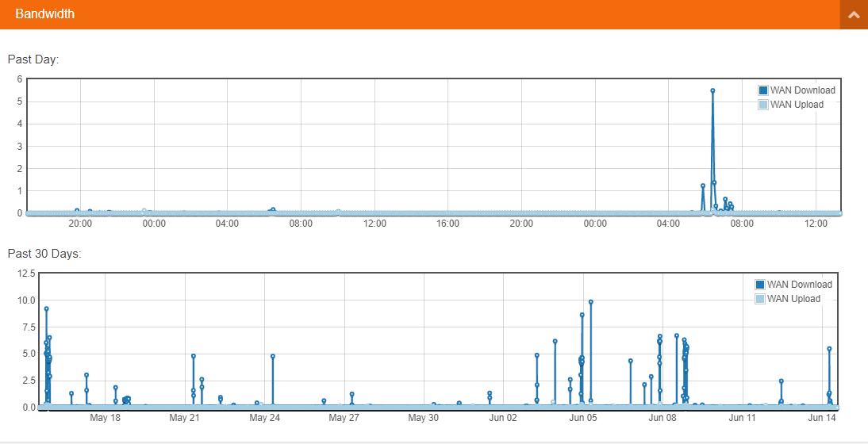Click the 16:00 label on Past Day axis
Image resolution: width=868 pixels, height=444 pixels.
point(447,224)
